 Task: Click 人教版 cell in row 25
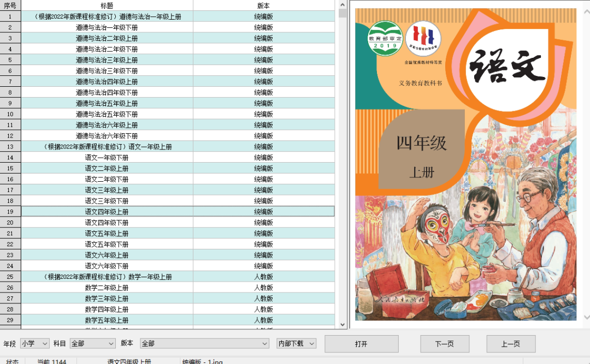click(263, 276)
